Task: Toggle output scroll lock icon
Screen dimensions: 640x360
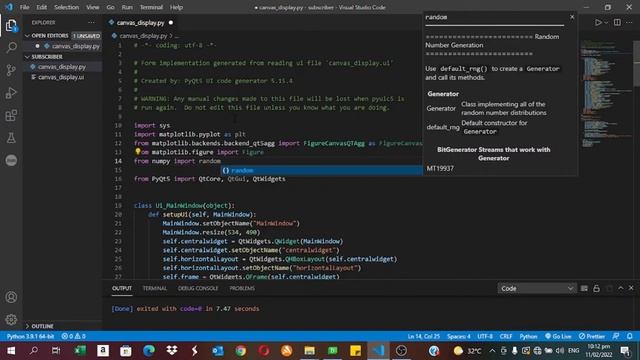Action: tap(596, 288)
